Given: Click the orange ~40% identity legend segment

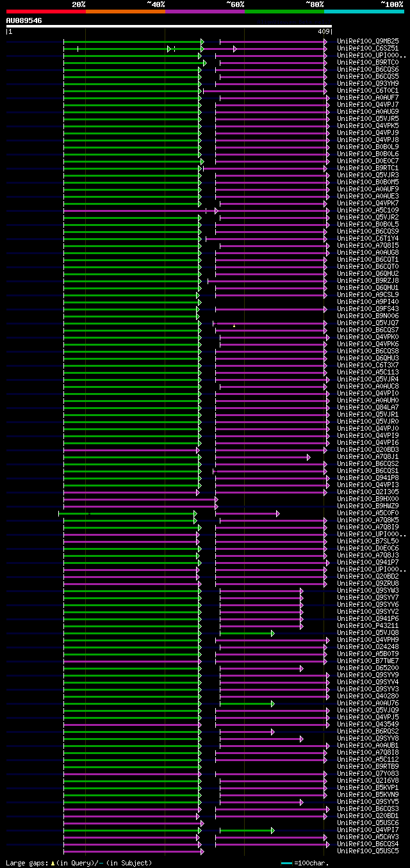Looking at the screenshot, I should point(125,12).
